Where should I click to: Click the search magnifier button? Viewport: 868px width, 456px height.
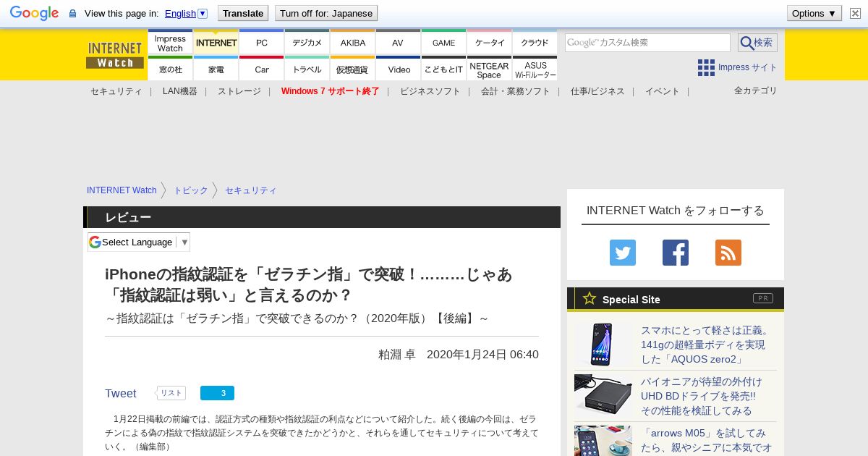click(757, 43)
